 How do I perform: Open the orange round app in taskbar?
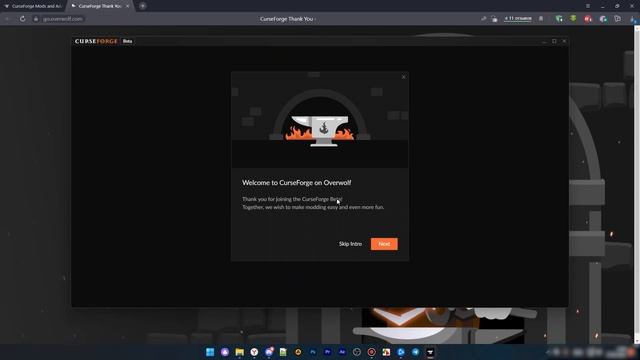click(298, 352)
